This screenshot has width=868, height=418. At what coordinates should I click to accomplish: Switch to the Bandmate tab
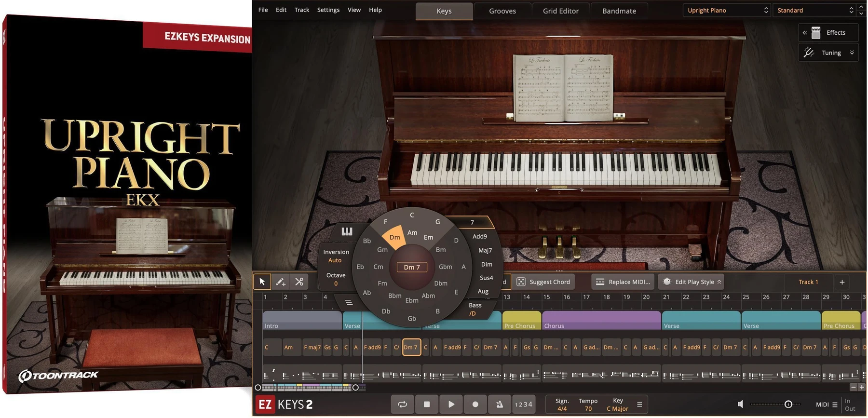click(x=619, y=11)
